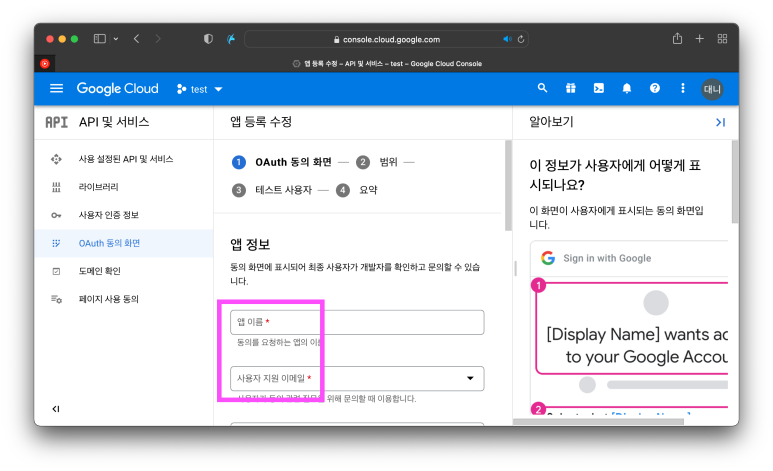
Task: Select step 4 요약
Action: 356,190
